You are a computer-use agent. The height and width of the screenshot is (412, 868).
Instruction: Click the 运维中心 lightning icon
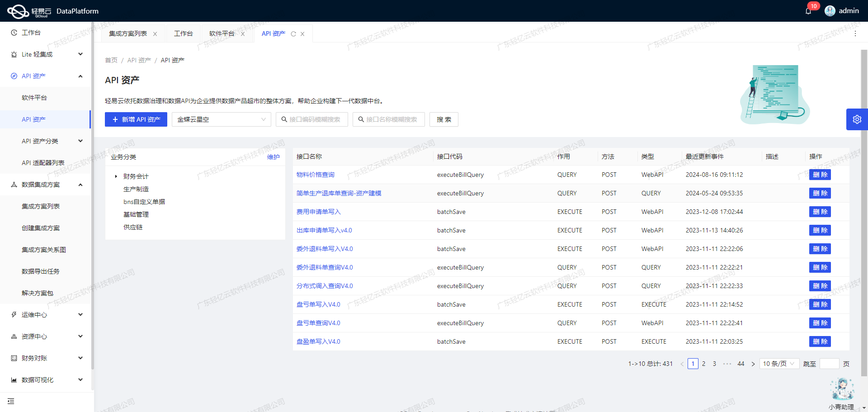pyautogui.click(x=14, y=315)
